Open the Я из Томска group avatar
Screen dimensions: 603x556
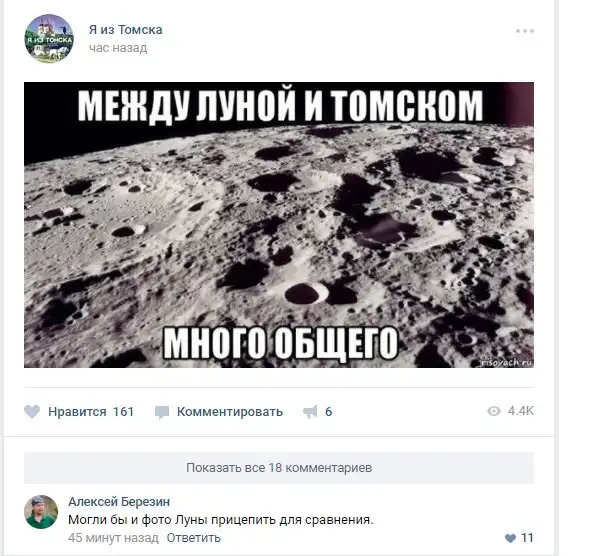click(x=49, y=38)
